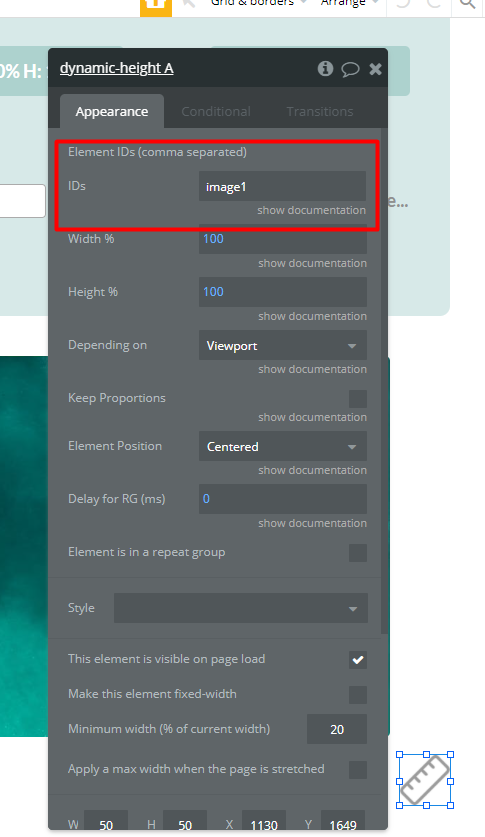Toggle 'Element is in a repeat group' checkbox
The width and height of the screenshot is (485, 837).
357,553
